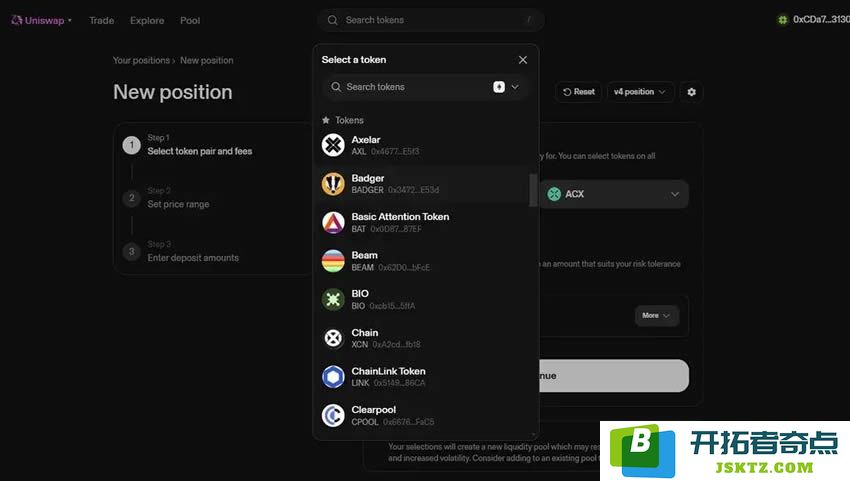Select the Beam token name
The image size is (850, 481).
coord(364,255)
